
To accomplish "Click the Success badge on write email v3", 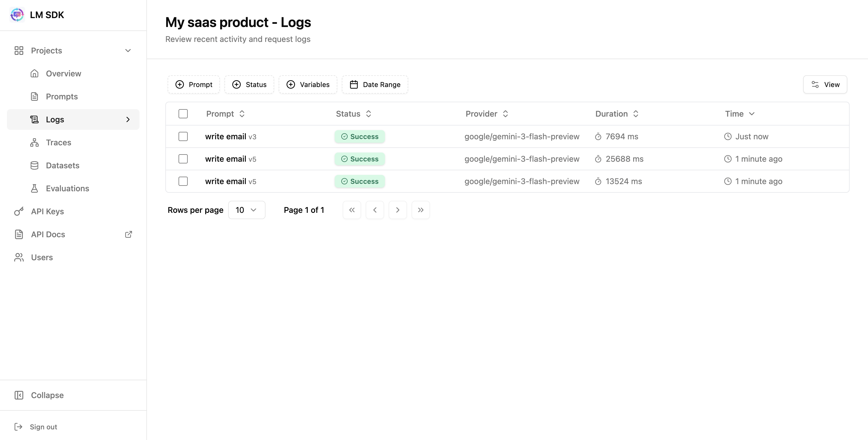I will click(x=359, y=136).
